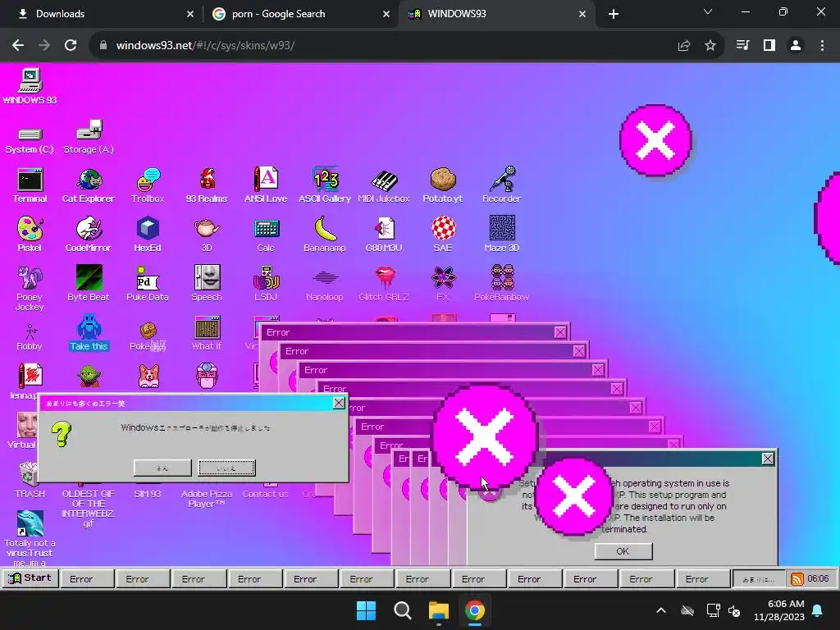Open the System (C:) drive icon
Image resolution: width=840 pixels, height=630 pixels.
click(x=30, y=140)
